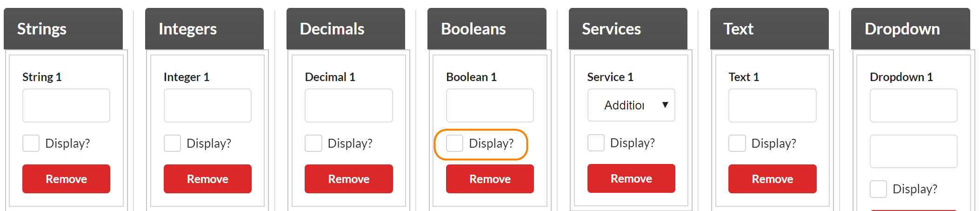The width and height of the screenshot is (980, 211).
Task: Remove the String 1 field
Action: pos(66,179)
